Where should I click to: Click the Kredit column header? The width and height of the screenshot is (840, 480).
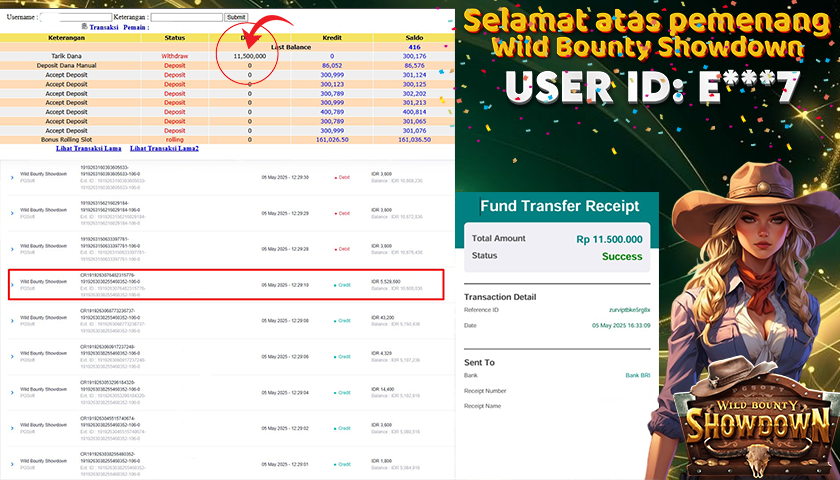pyautogui.click(x=332, y=38)
